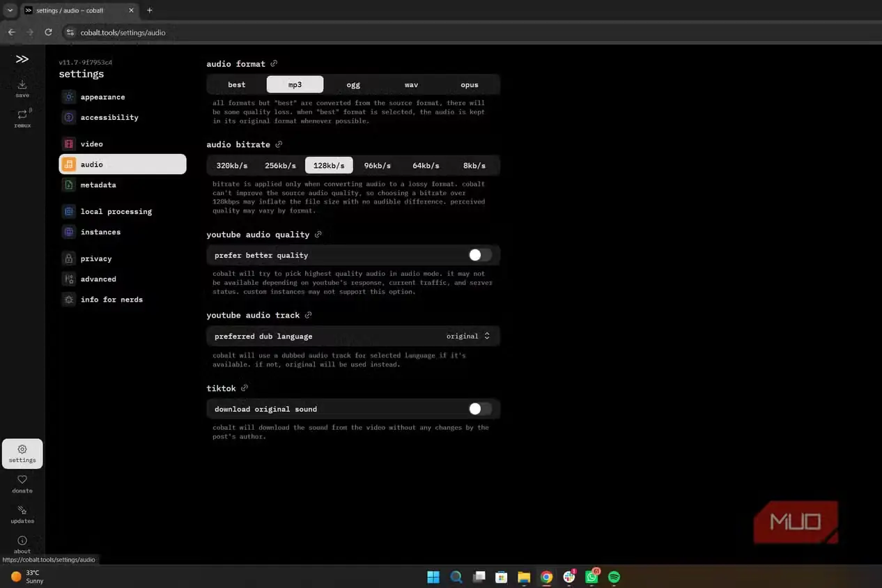Open the browser tab list dropdown
The height and width of the screenshot is (588, 882).
tap(10, 10)
